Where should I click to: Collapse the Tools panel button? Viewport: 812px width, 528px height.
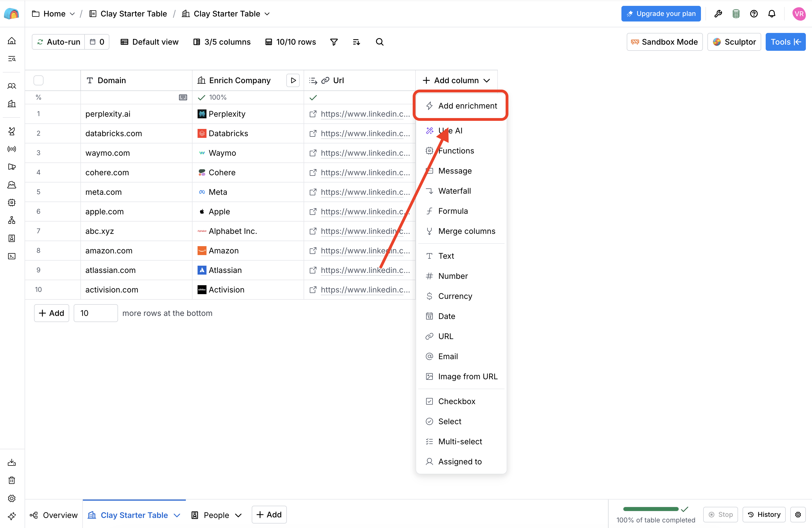coord(785,42)
